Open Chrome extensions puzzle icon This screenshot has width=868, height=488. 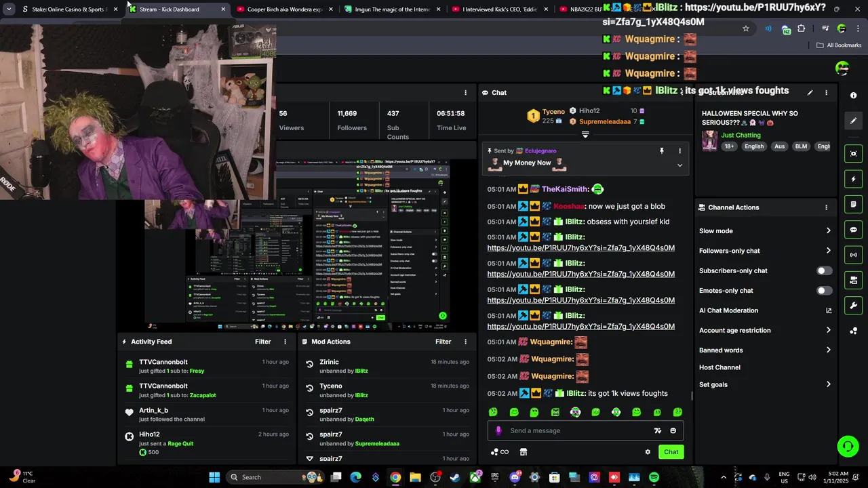tap(802, 28)
